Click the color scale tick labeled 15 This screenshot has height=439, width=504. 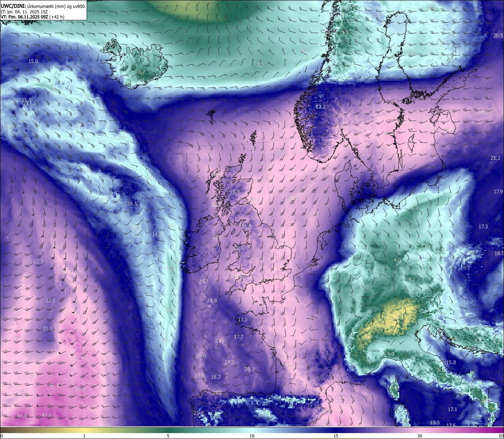coord(336,436)
